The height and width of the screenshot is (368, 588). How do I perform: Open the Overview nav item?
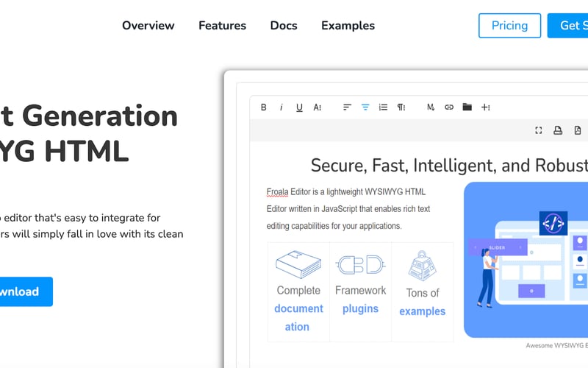(x=148, y=26)
